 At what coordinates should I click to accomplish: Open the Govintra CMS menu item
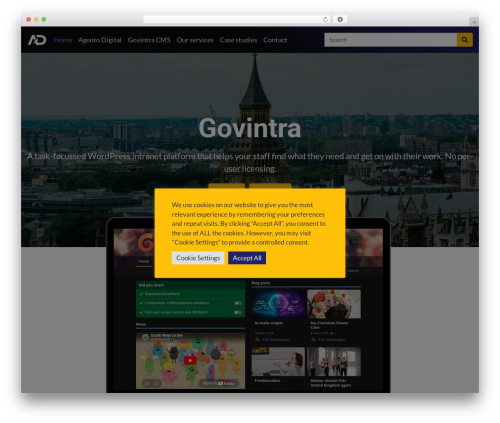(149, 40)
